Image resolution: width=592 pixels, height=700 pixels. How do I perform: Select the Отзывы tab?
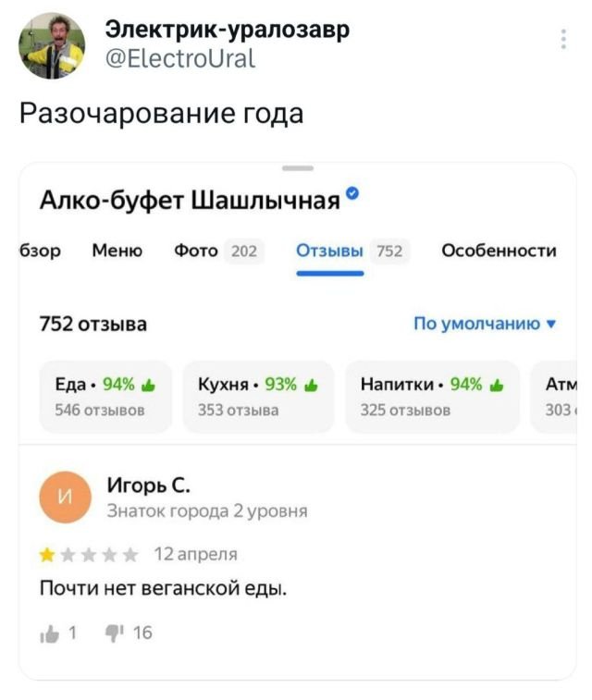(329, 251)
